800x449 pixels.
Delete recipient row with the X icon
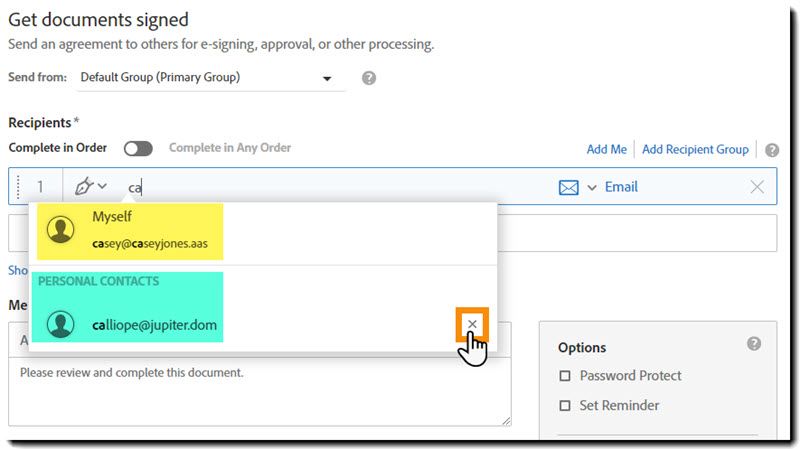pos(757,187)
